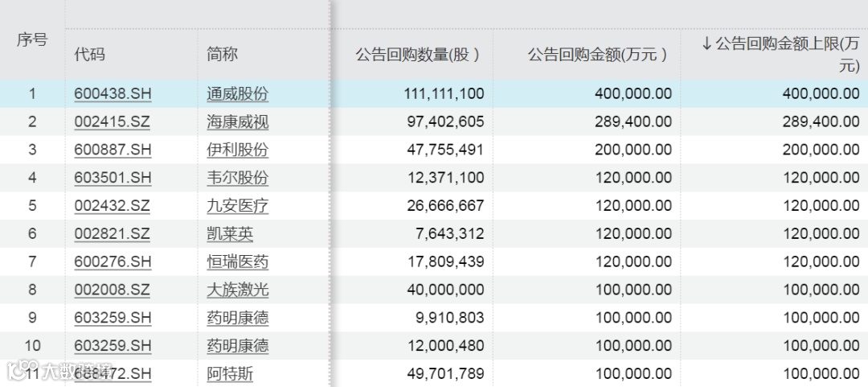Select 伊利股份's 公告回购金额 cell 200,000.00
The image size is (868, 387).
(x=633, y=150)
